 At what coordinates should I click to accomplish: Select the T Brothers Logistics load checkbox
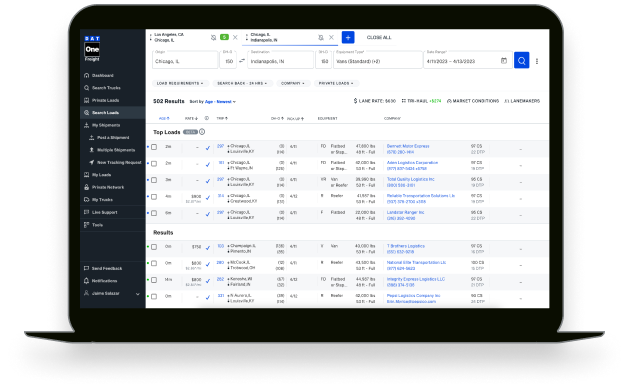154,247
